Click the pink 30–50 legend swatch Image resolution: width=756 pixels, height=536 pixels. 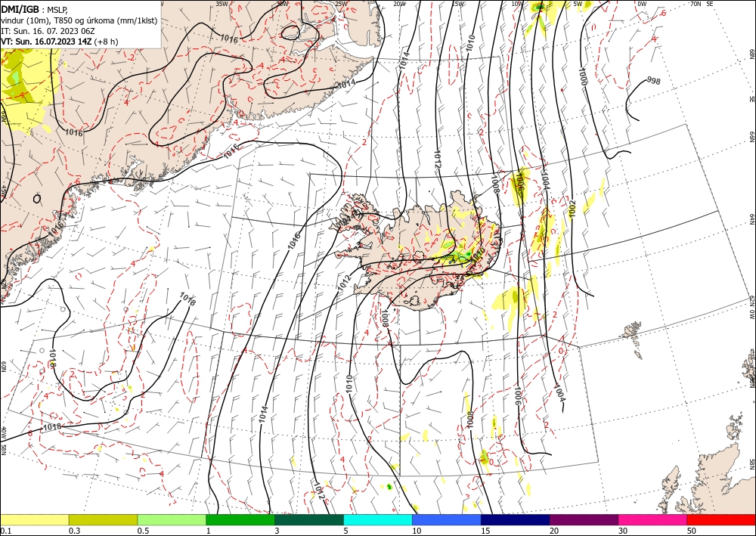point(653,519)
